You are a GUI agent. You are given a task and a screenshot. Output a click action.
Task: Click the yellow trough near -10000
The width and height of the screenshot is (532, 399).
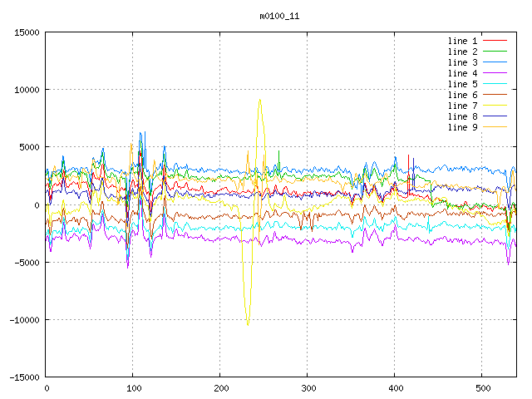coord(248,323)
